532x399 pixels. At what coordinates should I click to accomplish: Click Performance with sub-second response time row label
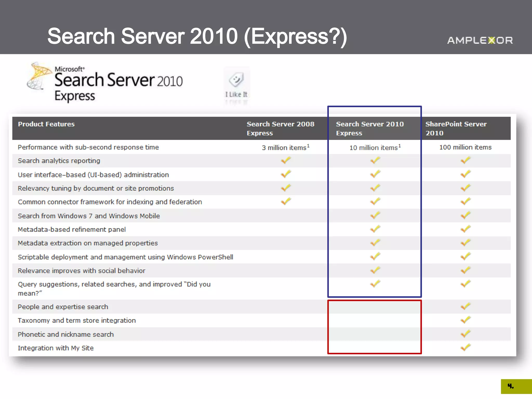tap(88, 147)
